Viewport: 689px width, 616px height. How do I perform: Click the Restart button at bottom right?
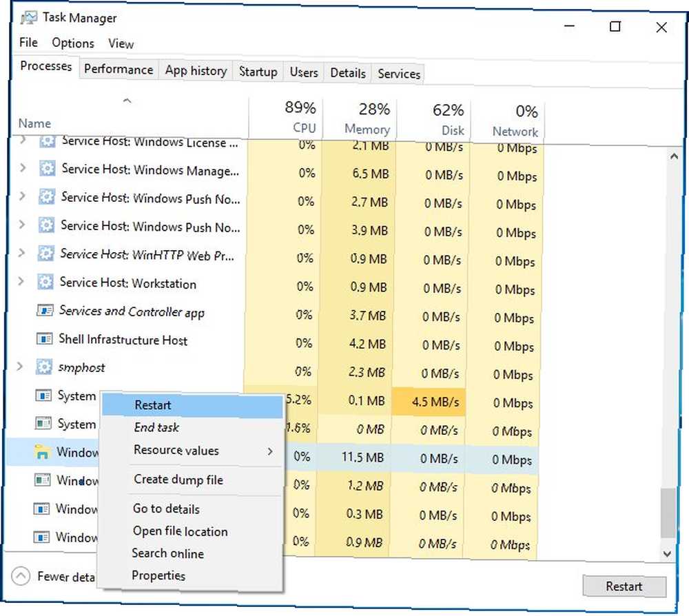(624, 586)
